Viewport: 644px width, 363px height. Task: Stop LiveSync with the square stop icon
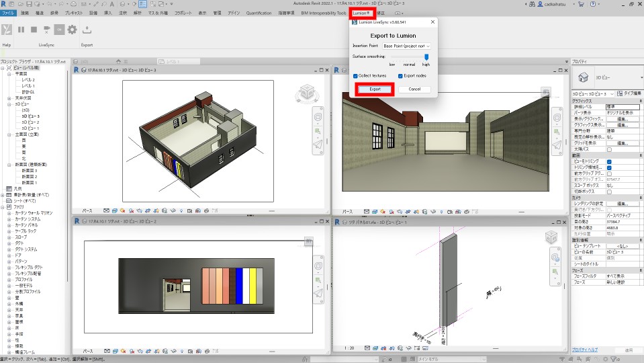coord(34,30)
